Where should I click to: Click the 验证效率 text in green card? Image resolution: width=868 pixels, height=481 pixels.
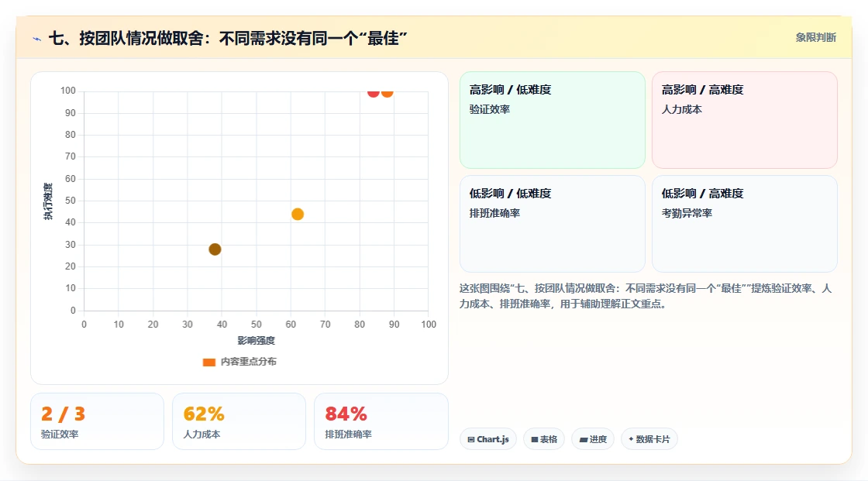coord(490,109)
